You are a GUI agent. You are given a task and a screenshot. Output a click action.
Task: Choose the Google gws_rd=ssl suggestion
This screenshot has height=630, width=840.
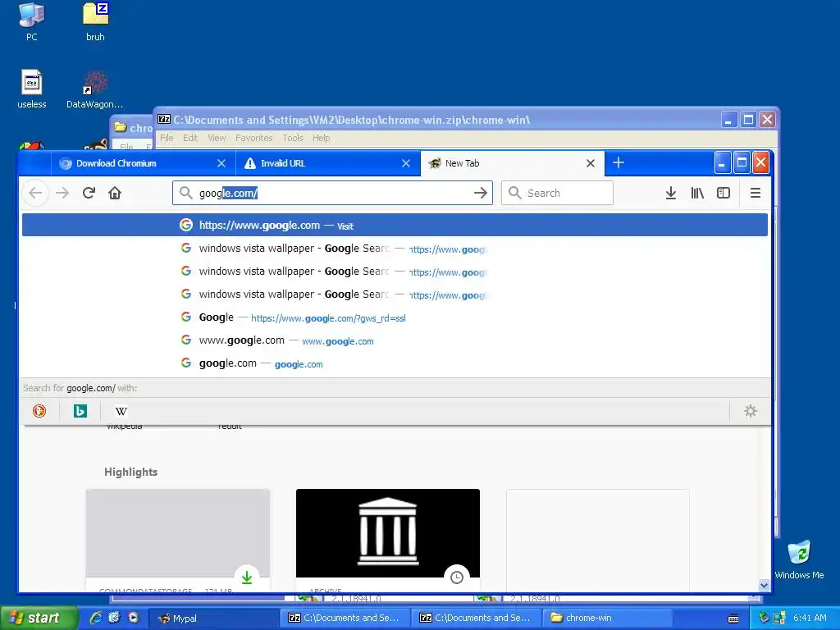(x=395, y=317)
